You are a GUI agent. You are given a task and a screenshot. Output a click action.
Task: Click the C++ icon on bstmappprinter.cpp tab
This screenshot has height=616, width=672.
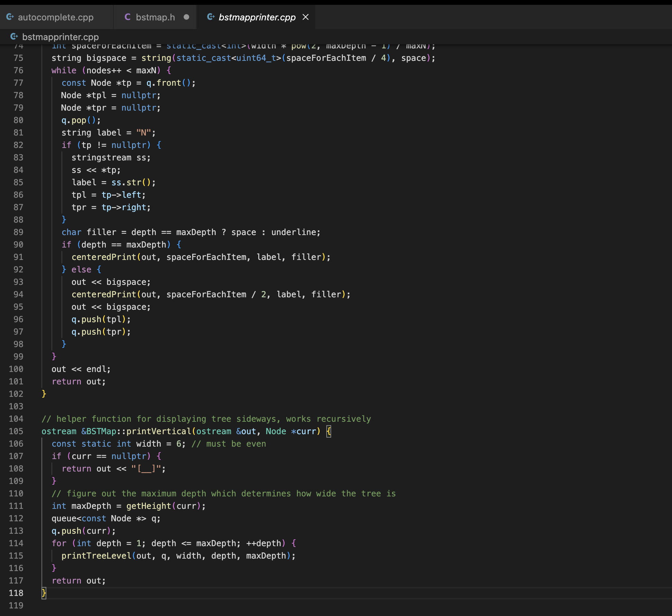(211, 17)
